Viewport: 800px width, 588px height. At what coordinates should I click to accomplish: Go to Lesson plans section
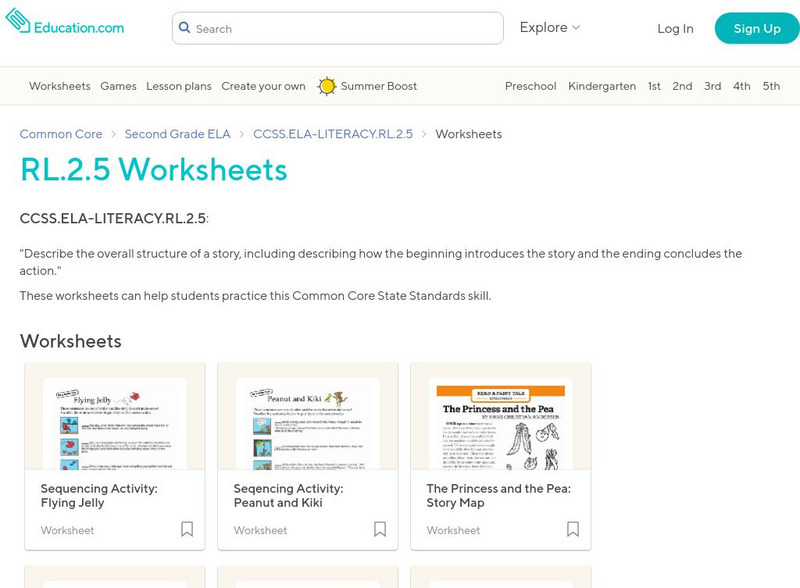click(179, 86)
